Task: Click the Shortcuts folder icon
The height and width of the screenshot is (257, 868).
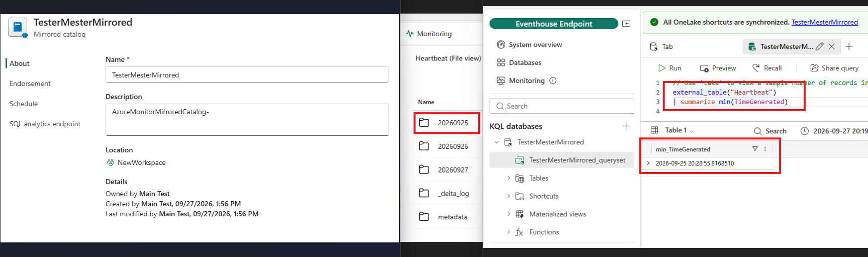Action: 520,196
